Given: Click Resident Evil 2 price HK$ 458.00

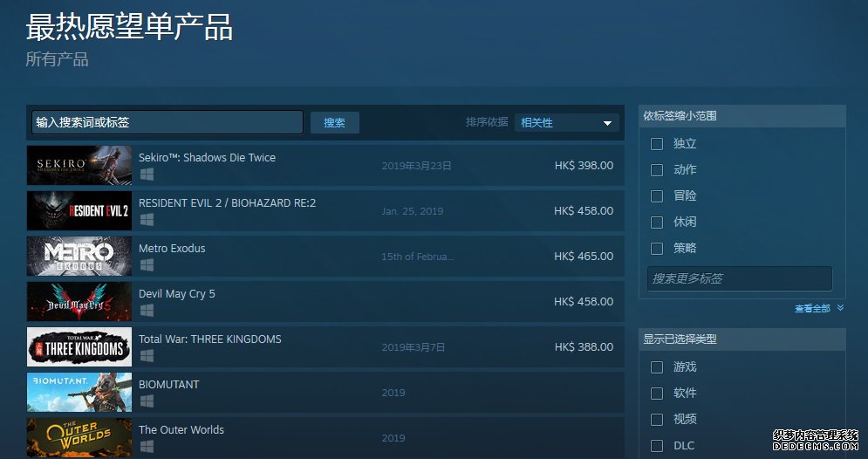Looking at the screenshot, I should pos(584,211).
